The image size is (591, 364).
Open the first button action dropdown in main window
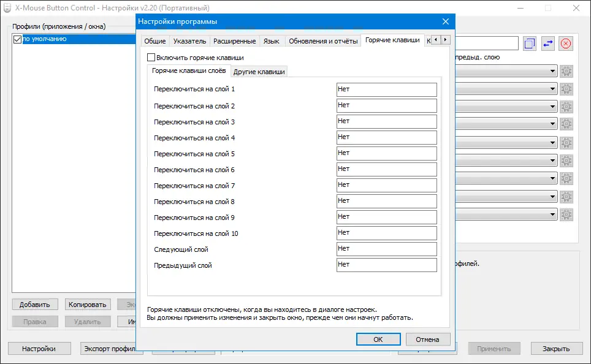(506, 71)
